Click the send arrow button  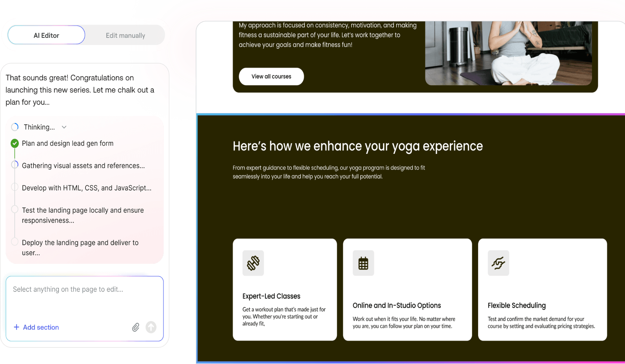(151, 327)
